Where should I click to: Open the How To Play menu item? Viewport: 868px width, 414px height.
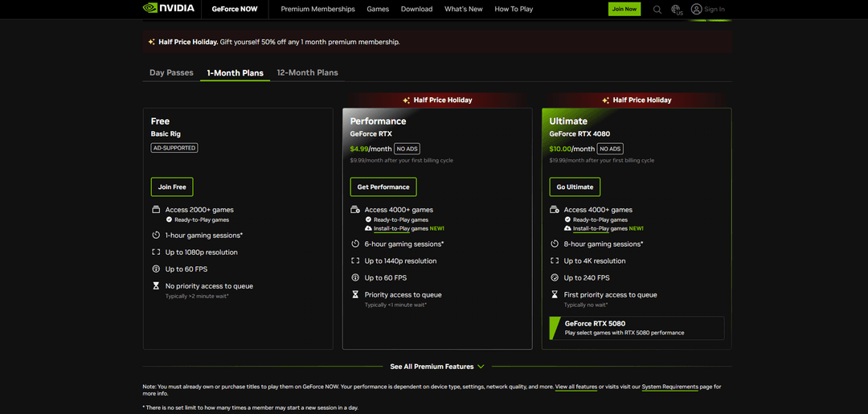514,10
